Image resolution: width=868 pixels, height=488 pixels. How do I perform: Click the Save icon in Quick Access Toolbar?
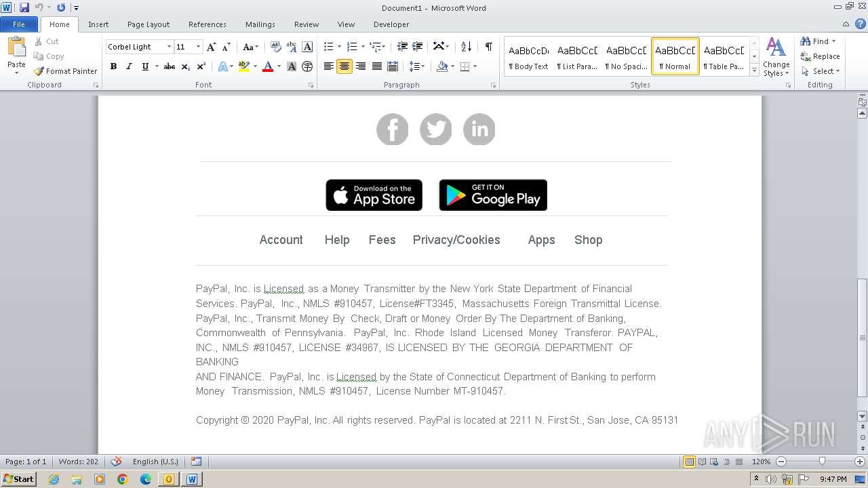pyautogui.click(x=24, y=7)
